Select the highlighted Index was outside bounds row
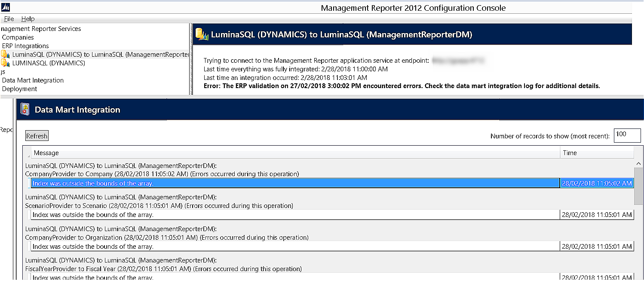The width and height of the screenshot is (644, 284). point(295,183)
